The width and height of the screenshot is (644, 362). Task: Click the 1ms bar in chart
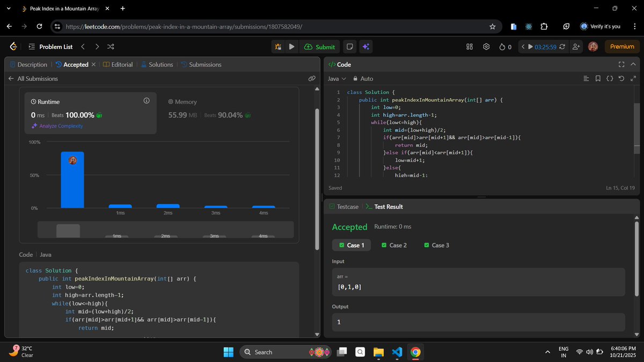pyautogui.click(x=120, y=206)
